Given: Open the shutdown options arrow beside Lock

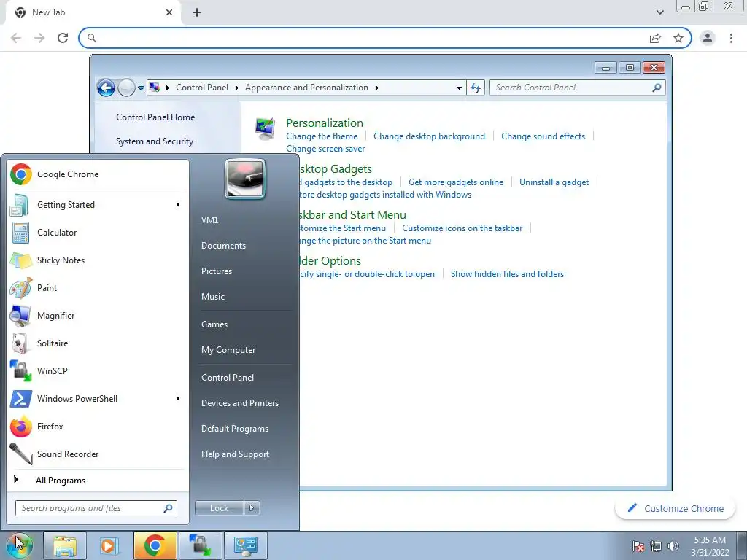Looking at the screenshot, I should coord(252,508).
